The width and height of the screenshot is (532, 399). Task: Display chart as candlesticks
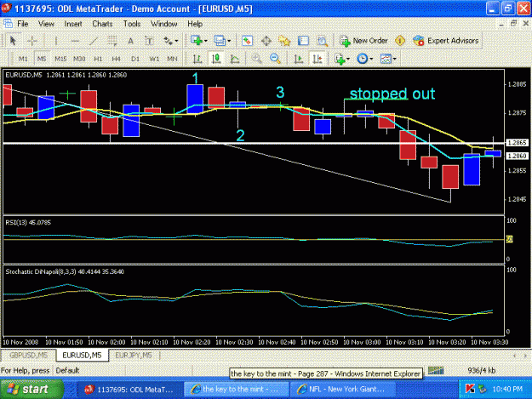coord(216,59)
